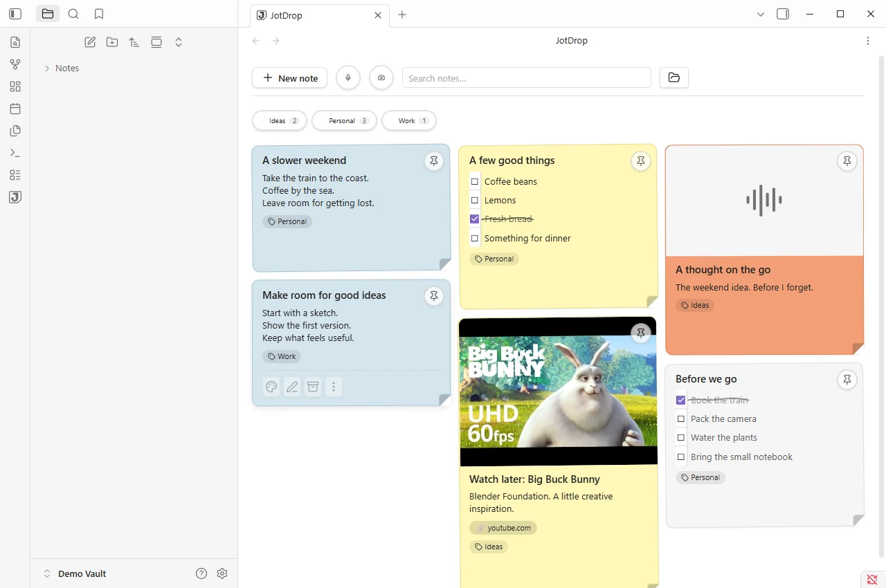886x588 pixels.
Task: Tick the 'Something for dinner' checkbox
Action: (x=475, y=238)
